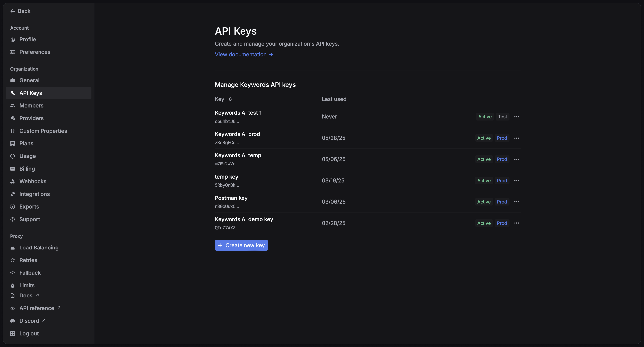Click the Preferences sliders icon
This screenshot has width=644, height=347.
[12, 52]
